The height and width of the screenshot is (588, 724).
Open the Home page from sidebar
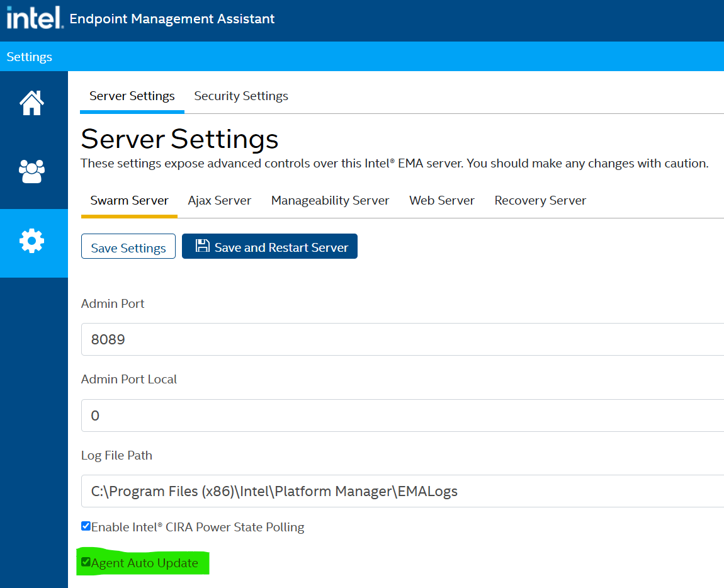(31, 103)
